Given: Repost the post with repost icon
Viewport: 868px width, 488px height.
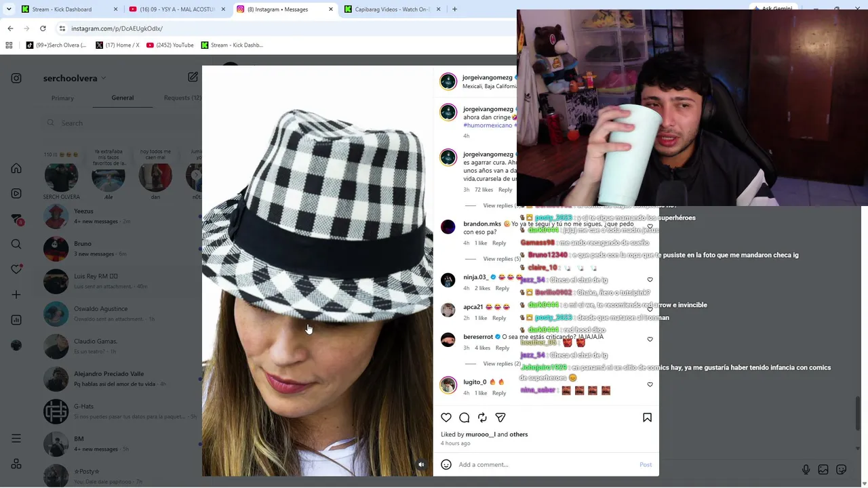Looking at the screenshot, I should tap(482, 418).
